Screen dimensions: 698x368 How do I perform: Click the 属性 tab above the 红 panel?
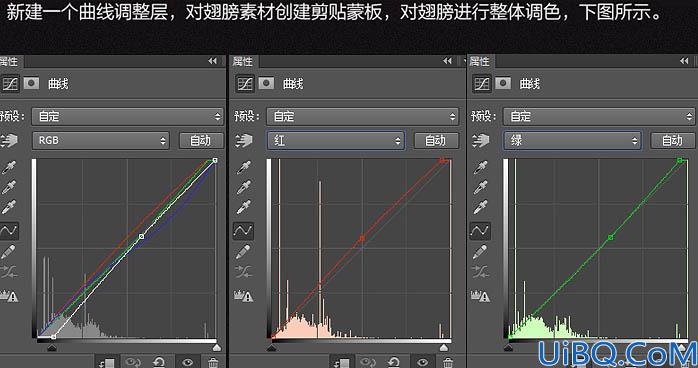pyautogui.click(x=244, y=61)
